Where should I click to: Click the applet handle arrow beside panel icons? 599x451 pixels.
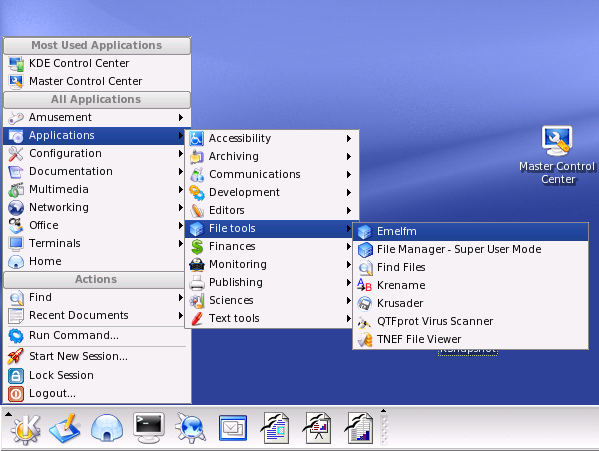pyautogui.click(x=384, y=411)
